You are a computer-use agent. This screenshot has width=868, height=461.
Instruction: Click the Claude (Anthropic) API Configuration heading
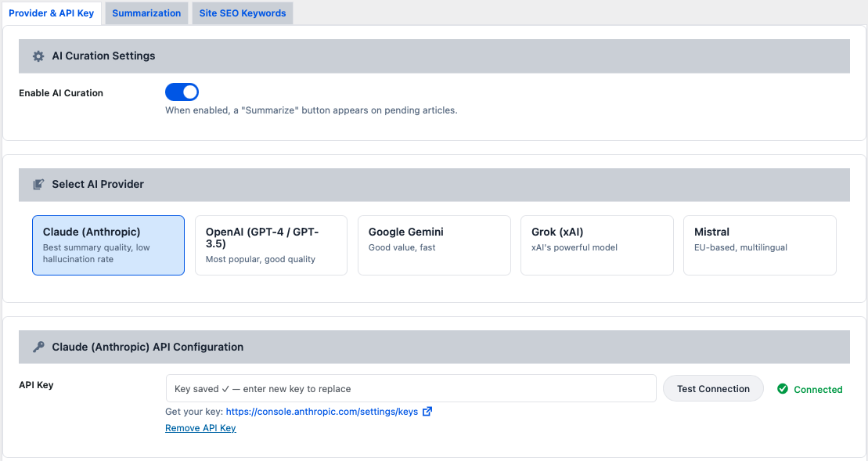(x=148, y=347)
